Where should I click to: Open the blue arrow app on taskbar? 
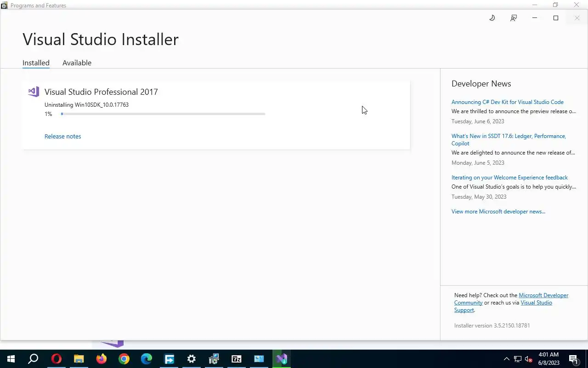(x=169, y=359)
